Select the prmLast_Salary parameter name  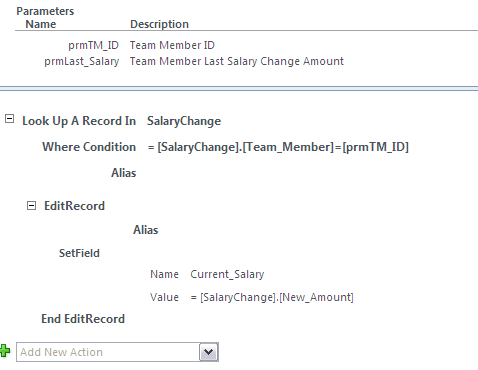82,61
